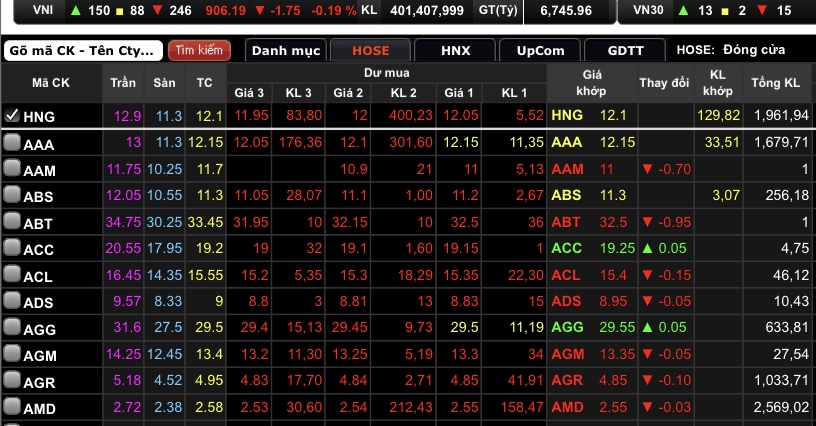Click the Mã CK column header
This screenshot has width=816, height=426.
[x=50, y=83]
